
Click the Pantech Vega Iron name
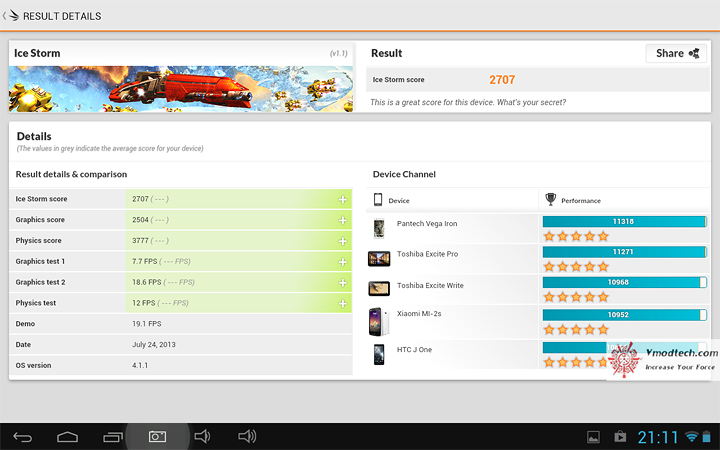427,224
